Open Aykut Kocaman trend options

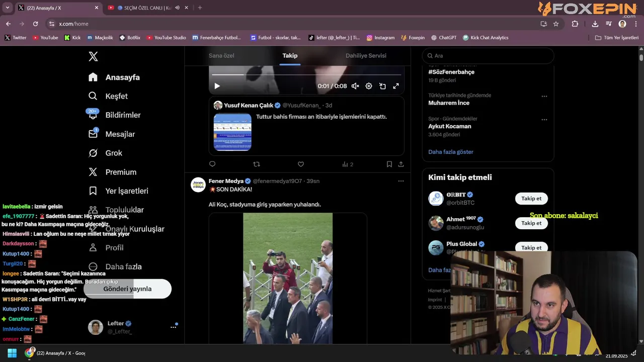click(x=544, y=120)
